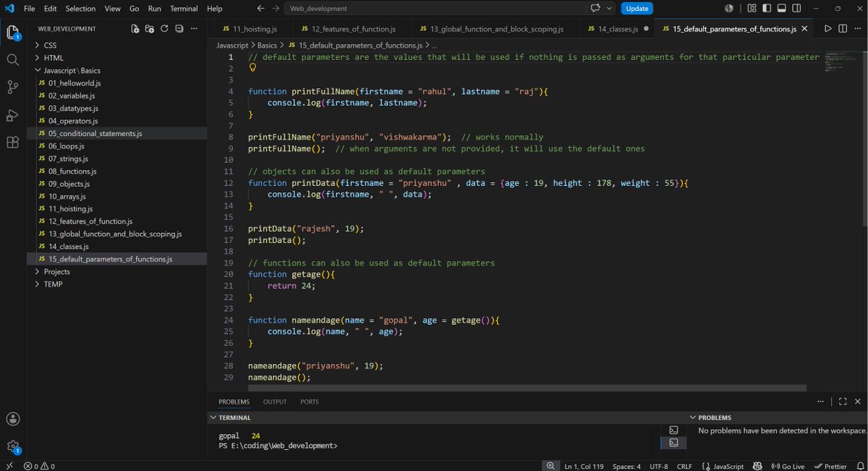Refresh the Explorer file tree
The height and width of the screenshot is (471, 868).
tap(164, 29)
